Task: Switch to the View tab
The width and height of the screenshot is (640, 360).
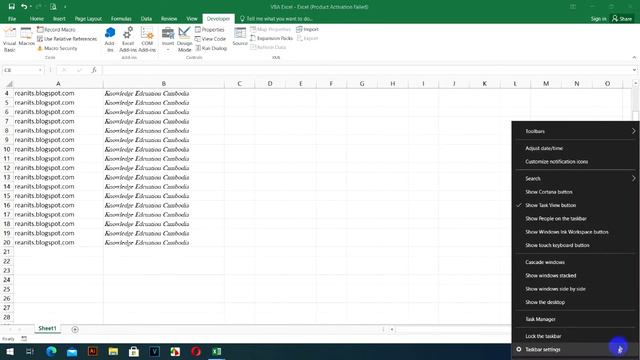Action: pyautogui.click(x=192, y=19)
